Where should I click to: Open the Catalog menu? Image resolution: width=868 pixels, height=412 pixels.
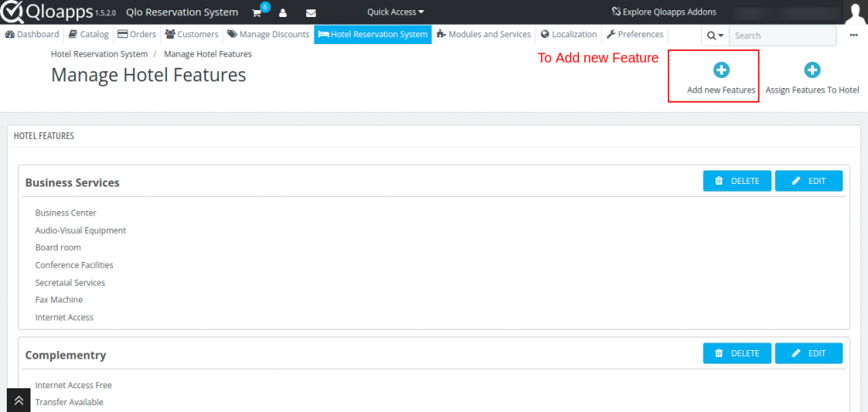(x=88, y=34)
